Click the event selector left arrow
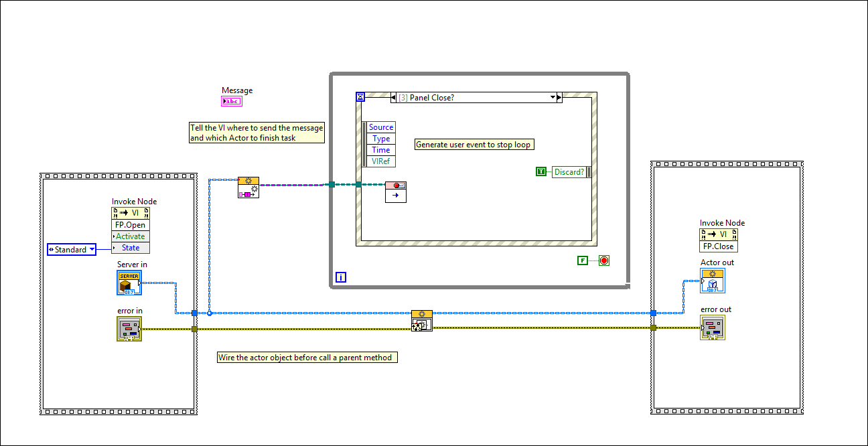Viewport: 868px width, 446px height. tap(393, 97)
